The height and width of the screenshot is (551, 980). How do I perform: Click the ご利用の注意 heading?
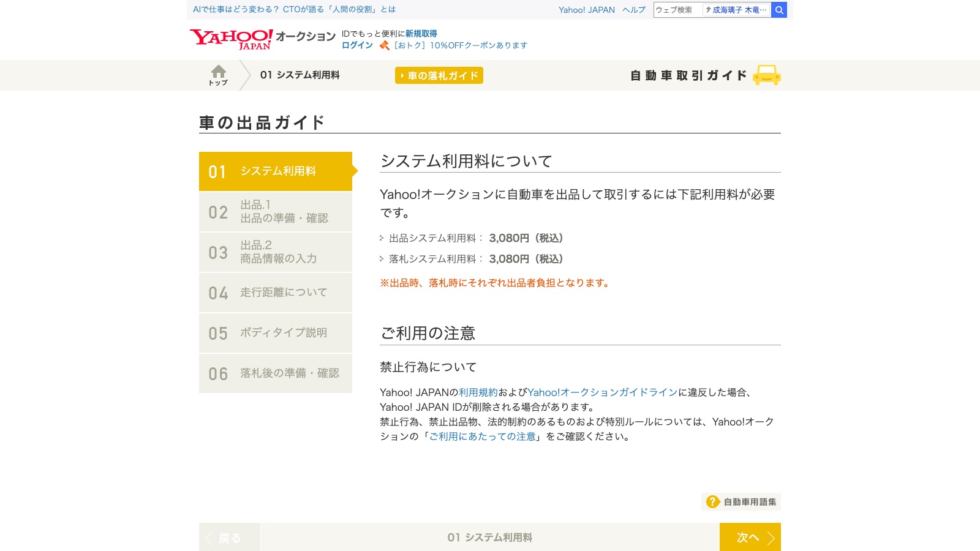tap(428, 333)
